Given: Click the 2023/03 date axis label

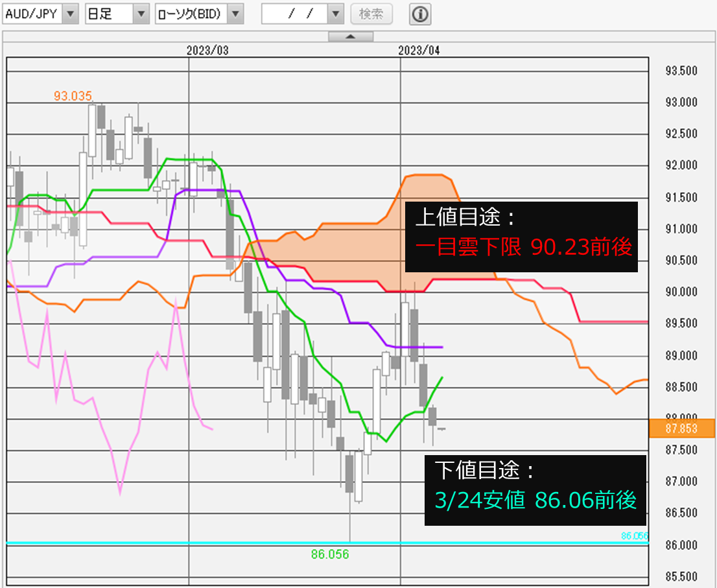Looking at the screenshot, I should 207,51.
